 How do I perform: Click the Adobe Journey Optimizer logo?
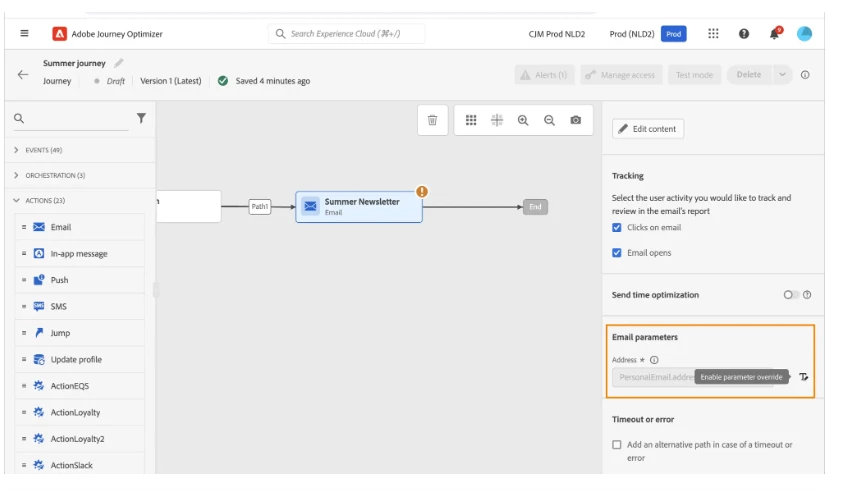59,34
